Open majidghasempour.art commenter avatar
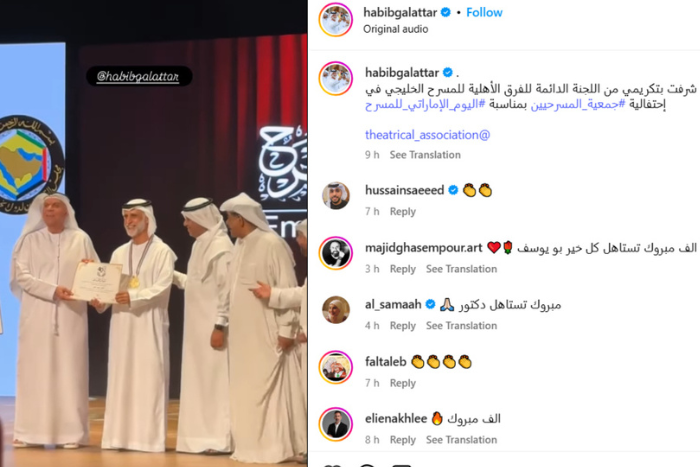 (336, 253)
